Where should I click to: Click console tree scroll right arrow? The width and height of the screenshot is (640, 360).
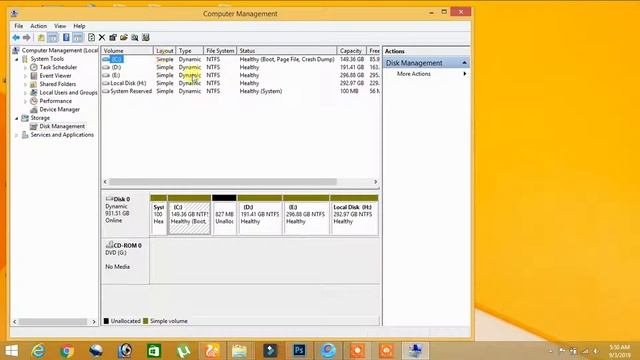click(x=94, y=322)
